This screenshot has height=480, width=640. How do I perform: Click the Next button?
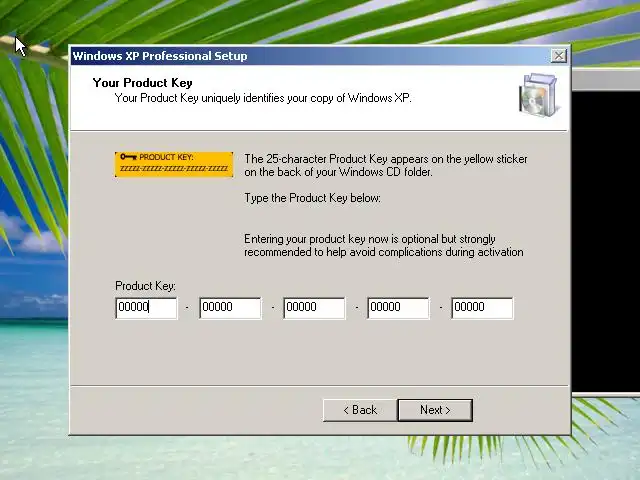point(435,410)
